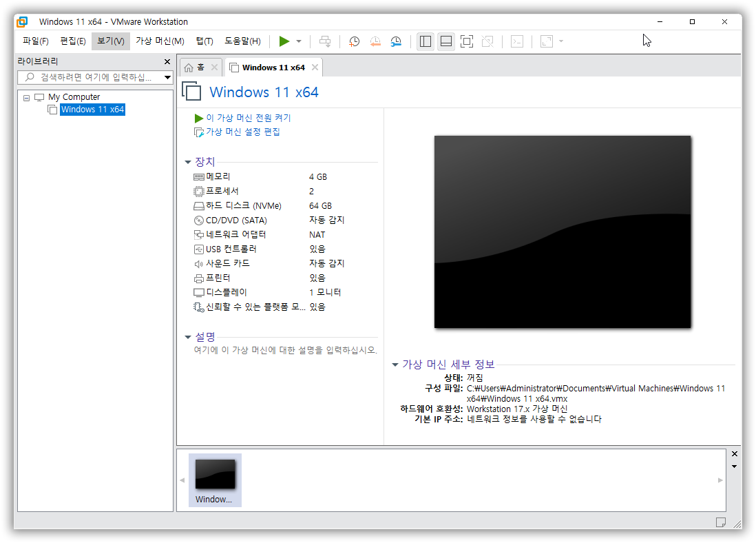Screen dimensions: 756x543
Task: Click Send Ctrl+Alt+Del toolbar icon
Action: 326,41
